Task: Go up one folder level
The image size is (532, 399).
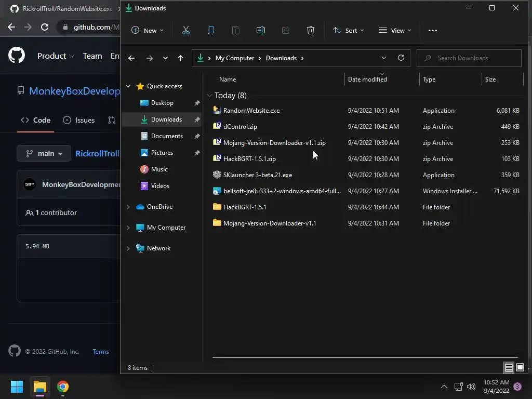Action: coord(180,58)
